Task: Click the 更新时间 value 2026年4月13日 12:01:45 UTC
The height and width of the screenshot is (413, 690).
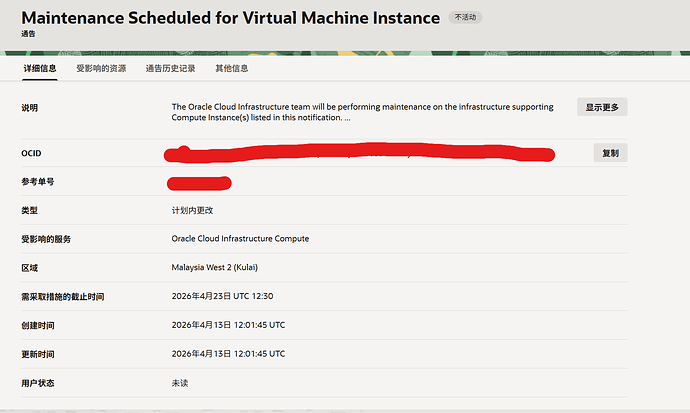Action: [228, 354]
